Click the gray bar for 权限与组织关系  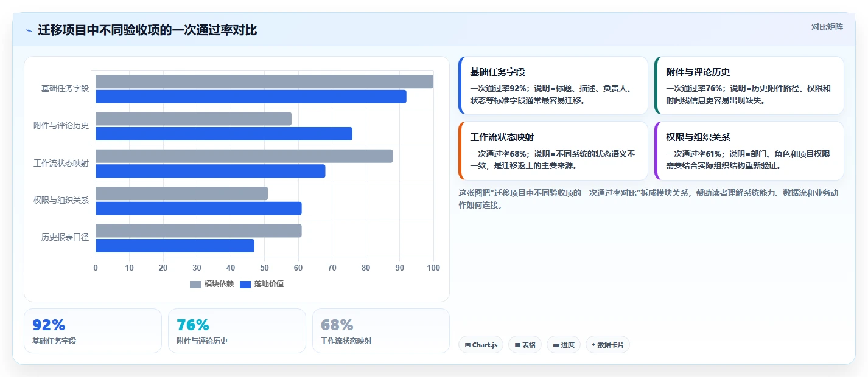(181, 193)
